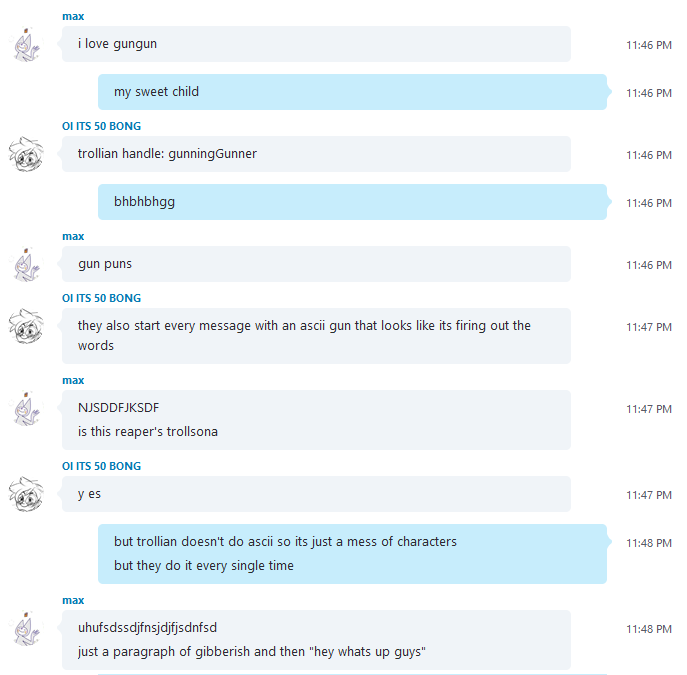This screenshot has width=687, height=675.
Task: Click the OI ITS 50 BONG name above trollian handle
Action: coord(101,126)
